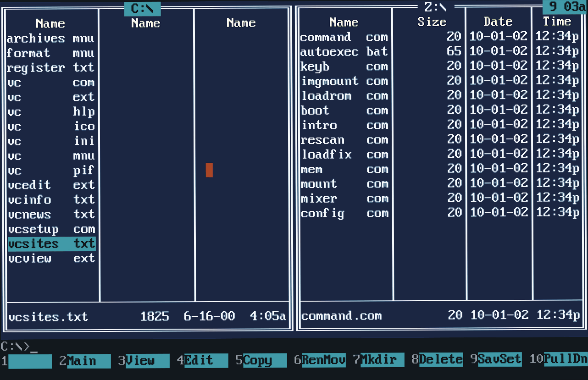
Task: Click the highlighted vcsites.txt row in the file list
Action: [x=51, y=244]
